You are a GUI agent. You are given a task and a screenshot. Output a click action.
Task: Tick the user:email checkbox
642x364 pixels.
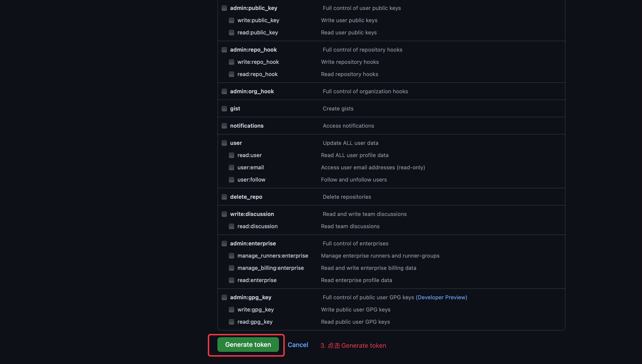[232, 168]
